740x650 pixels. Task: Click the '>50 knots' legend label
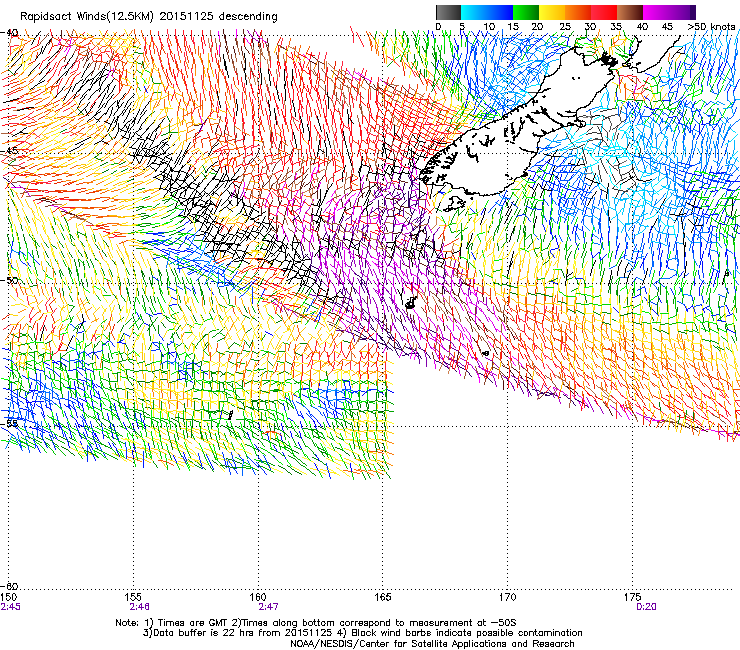[x=711, y=27]
